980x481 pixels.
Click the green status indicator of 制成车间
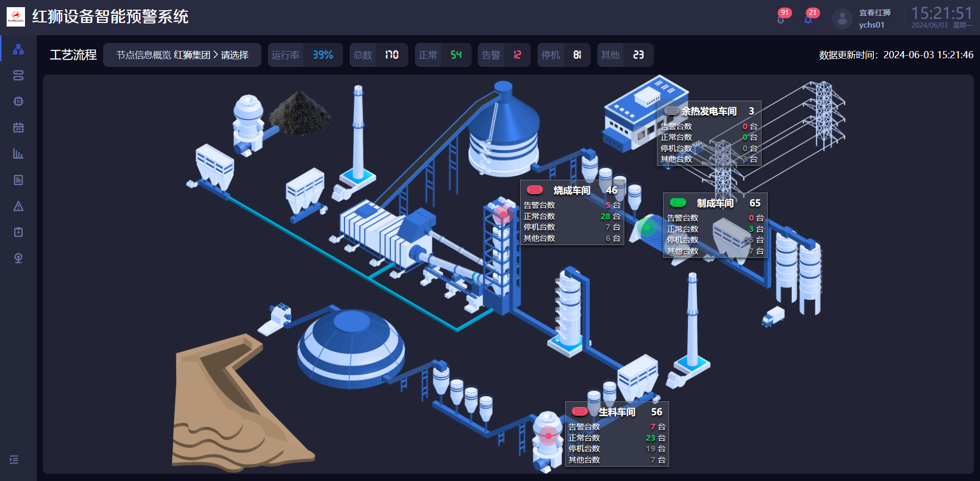click(x=678, y=203)
